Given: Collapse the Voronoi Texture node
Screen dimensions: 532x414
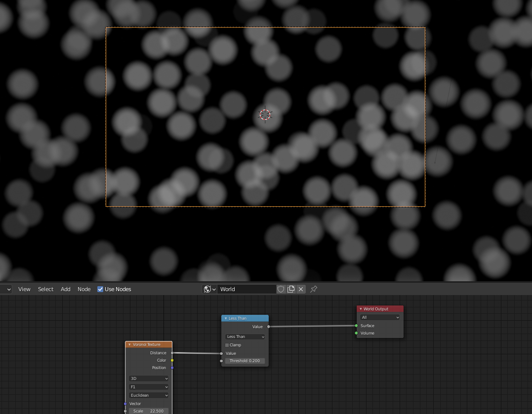Looking at the screenshot, I should [x=129, y=344].
